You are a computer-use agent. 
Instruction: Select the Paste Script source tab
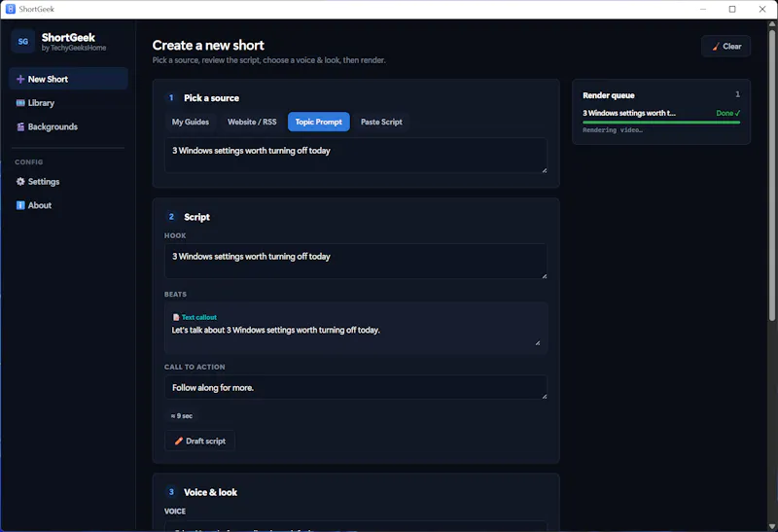(x=381, y=122)
